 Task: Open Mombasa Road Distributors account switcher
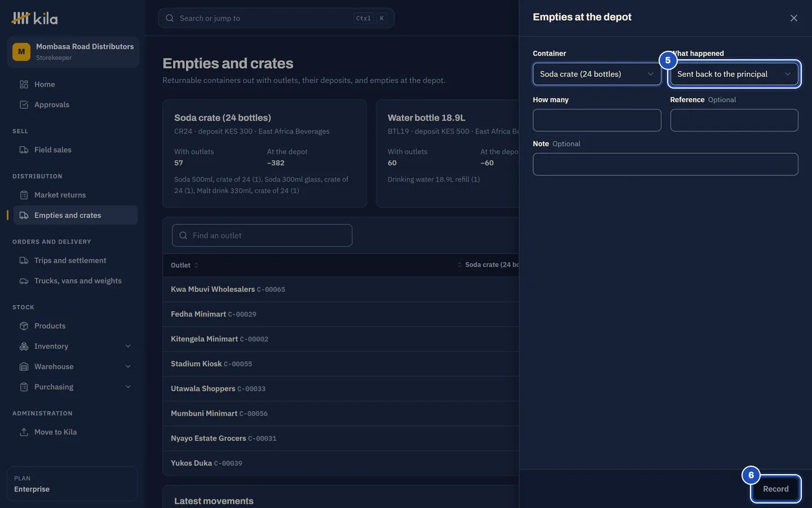click(73, 52)
